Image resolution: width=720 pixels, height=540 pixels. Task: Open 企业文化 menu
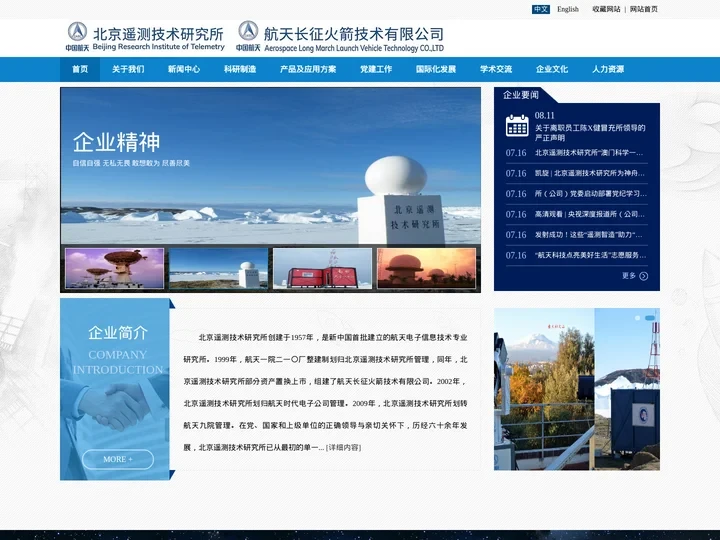point(552,69)
